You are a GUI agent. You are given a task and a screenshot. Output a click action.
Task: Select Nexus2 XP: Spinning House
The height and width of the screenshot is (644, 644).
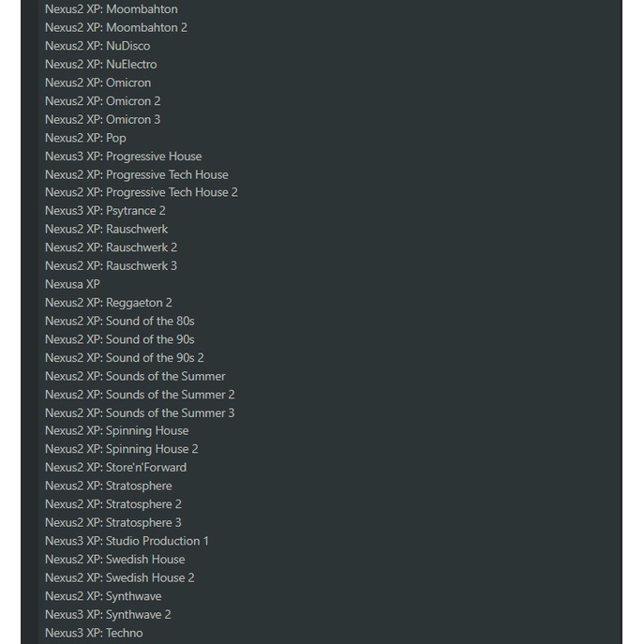point(117,430)
